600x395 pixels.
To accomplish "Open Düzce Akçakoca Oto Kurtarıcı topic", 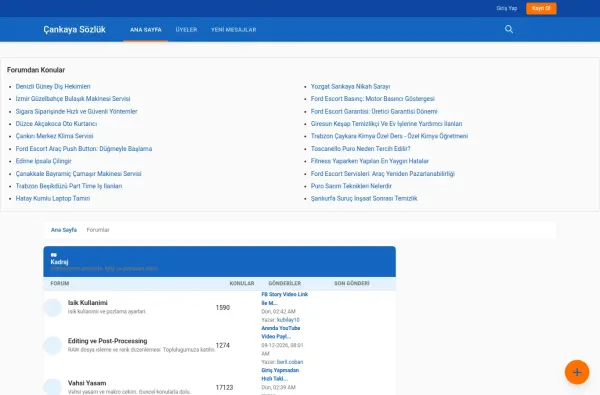I will 56,124.
